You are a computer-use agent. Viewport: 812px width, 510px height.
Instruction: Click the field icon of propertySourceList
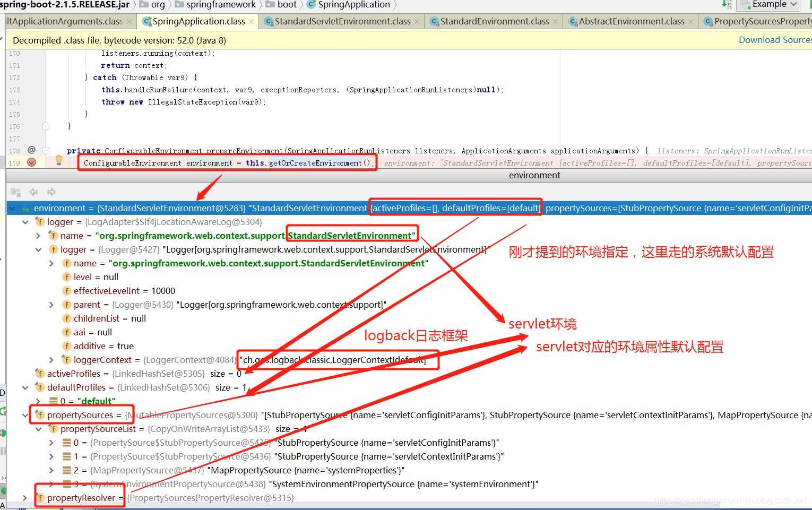point(53,429)
